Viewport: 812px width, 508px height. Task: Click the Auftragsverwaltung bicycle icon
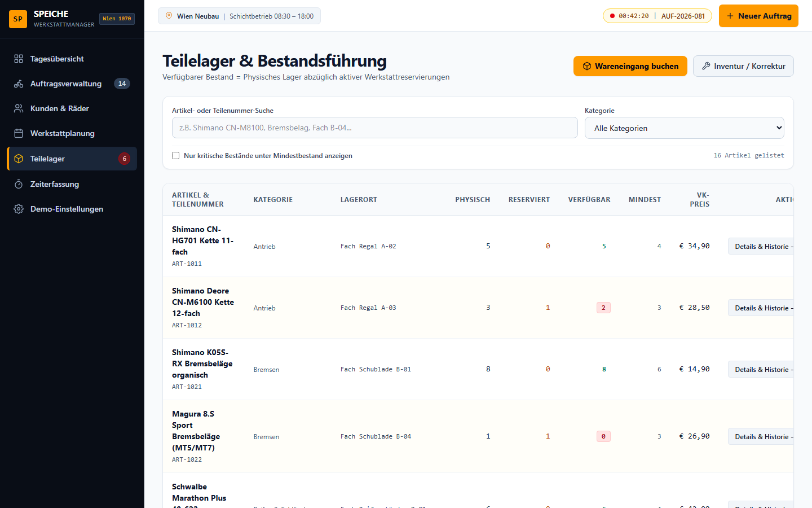(19, 84)
